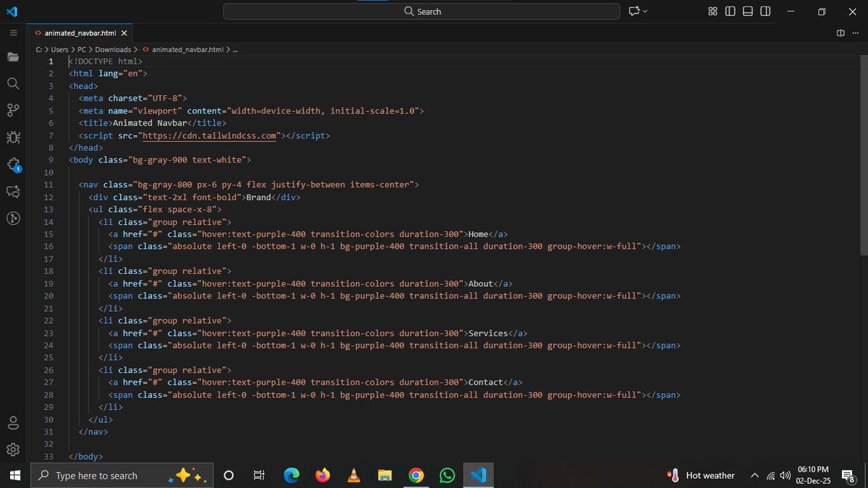Screen dimensions: 868x488
Task: Toggle the primary sidebar visibility
Action: (x=731, y=11)
